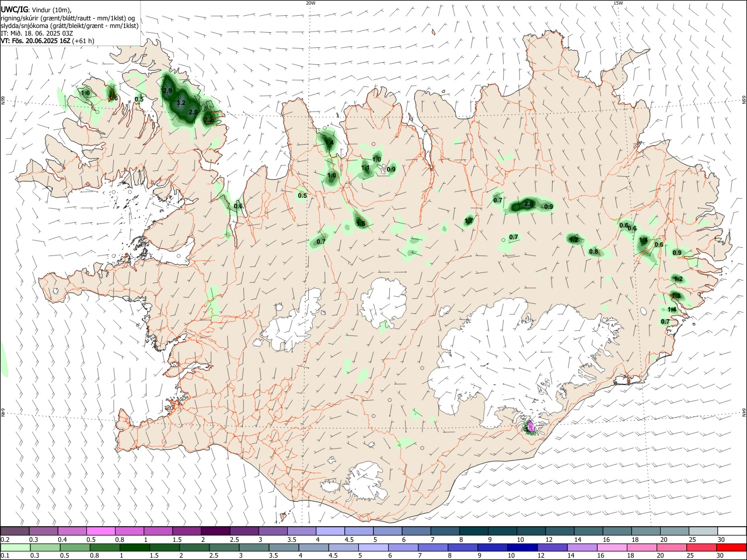Pick the mauve 0.3 snow swatch
Viewport: 747px width, 560px height.
coord(43,531)
